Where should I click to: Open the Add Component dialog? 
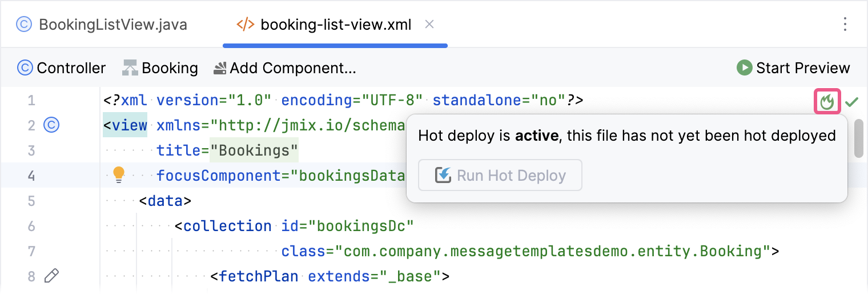(x=284, y=68)
